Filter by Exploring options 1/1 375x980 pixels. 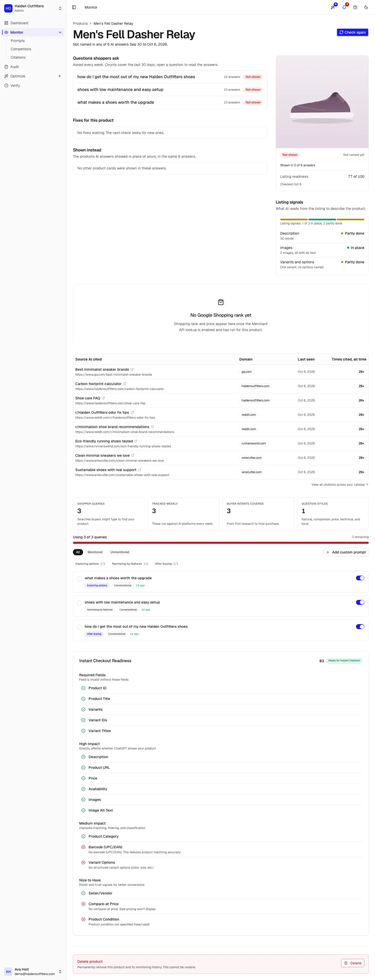pos(90,564)
